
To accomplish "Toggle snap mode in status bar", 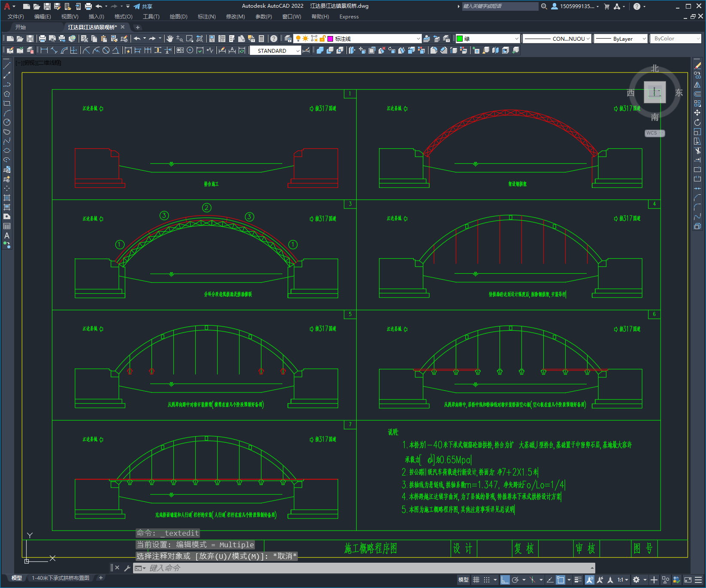I will 487,580.
